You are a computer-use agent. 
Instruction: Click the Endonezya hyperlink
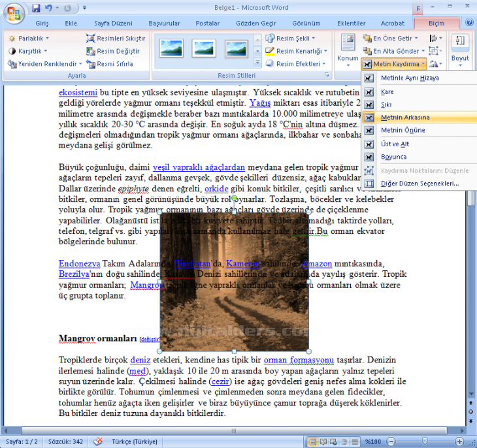[x=80, y=263]
